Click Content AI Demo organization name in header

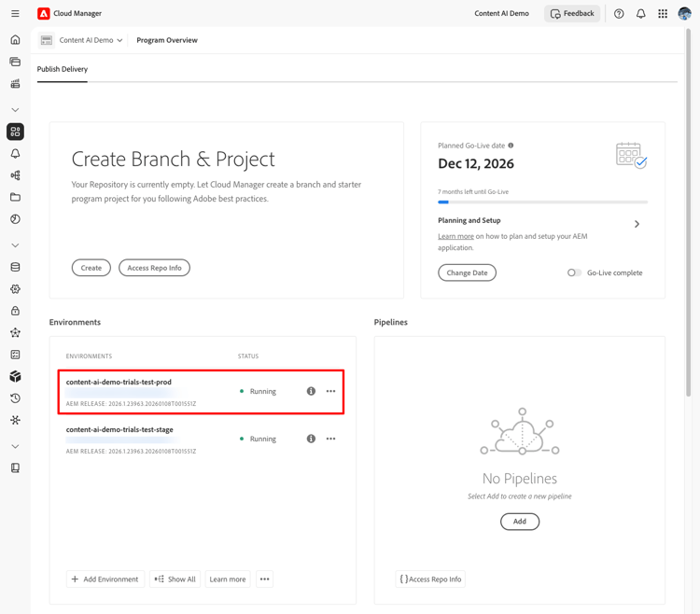click(501, 13)
